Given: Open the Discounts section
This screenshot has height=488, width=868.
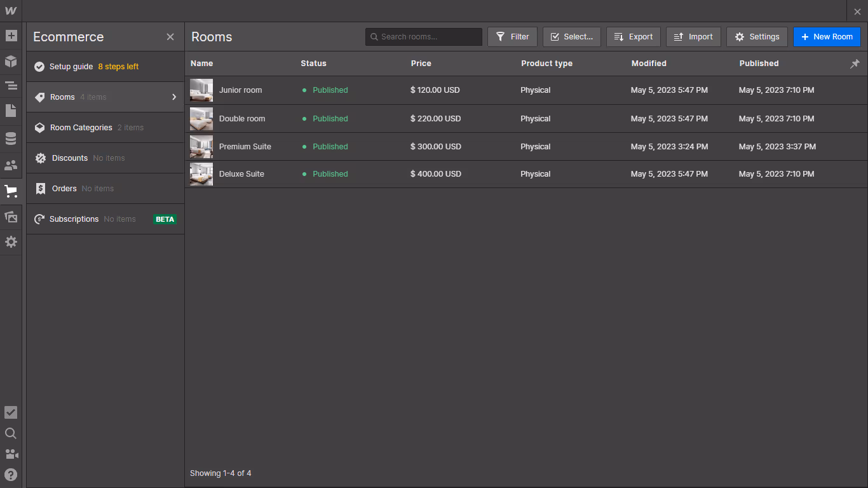Looking at the screenshot, I should [70, 158].
